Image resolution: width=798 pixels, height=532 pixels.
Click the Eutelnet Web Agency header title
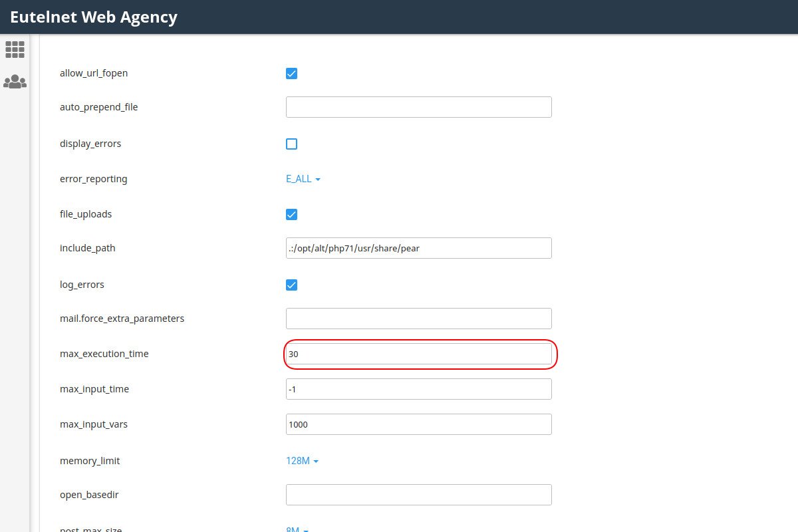(x=94, y=17)
